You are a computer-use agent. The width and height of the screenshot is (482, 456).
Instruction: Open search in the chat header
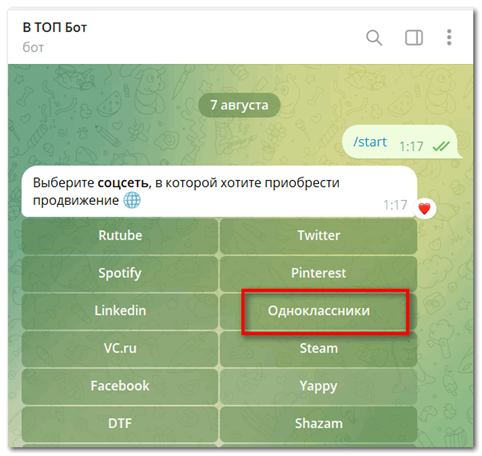pos(374,37)
